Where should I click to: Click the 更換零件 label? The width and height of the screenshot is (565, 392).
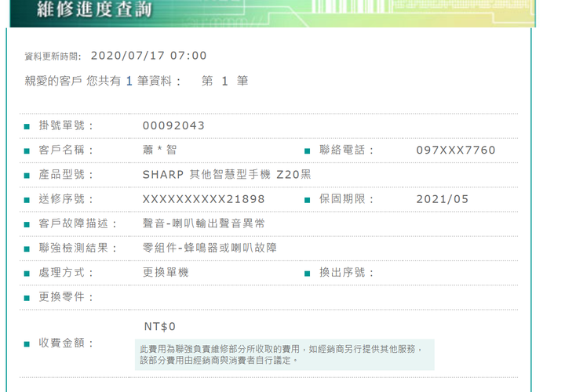(x=66, y=297)
